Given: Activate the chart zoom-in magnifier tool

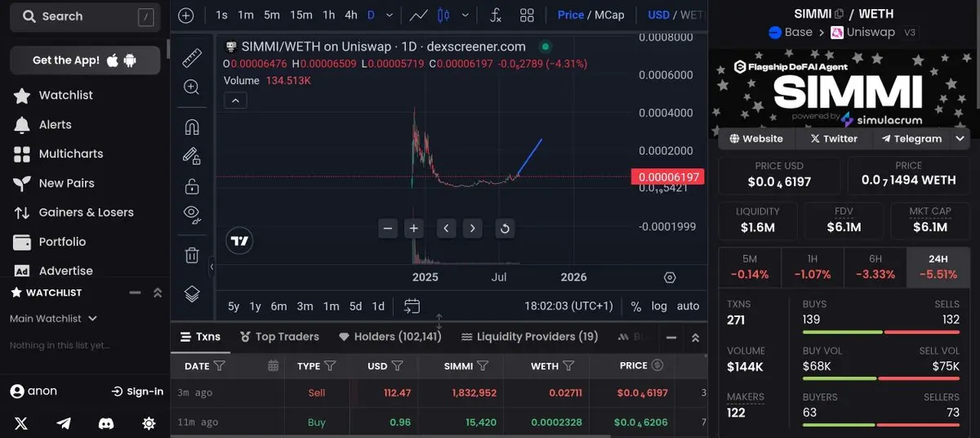Looking at the screenshot, I should click(x=192, y=87).
